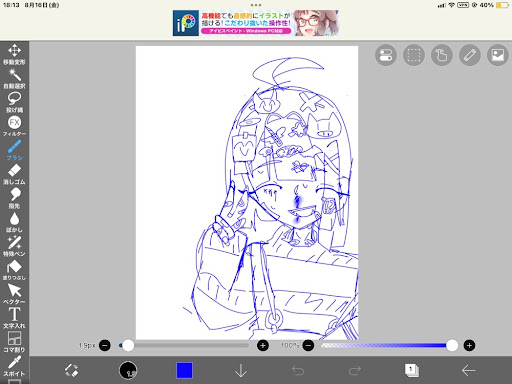The height and width of the screenshot is (384, 512).
Task: Decrease opacity with minus button
Action: [308, 345]
